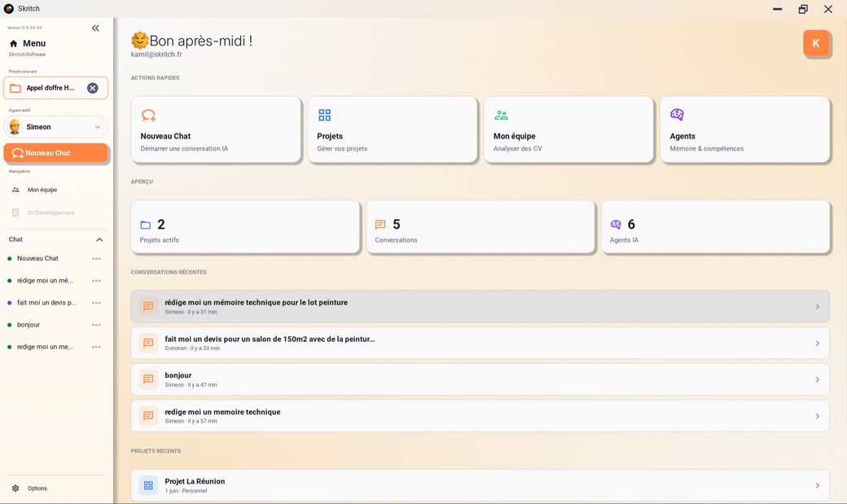This screenshot has width=847, height=504.
Task: Open the Simeon active agent dropdown
Action: pos(55,127)
